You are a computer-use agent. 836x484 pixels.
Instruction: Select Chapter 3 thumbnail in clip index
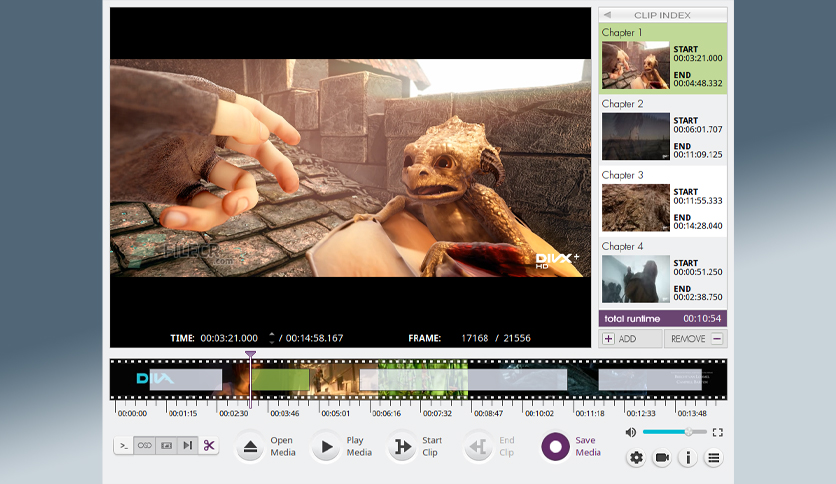pyautogui.click(x=636, y=208)
